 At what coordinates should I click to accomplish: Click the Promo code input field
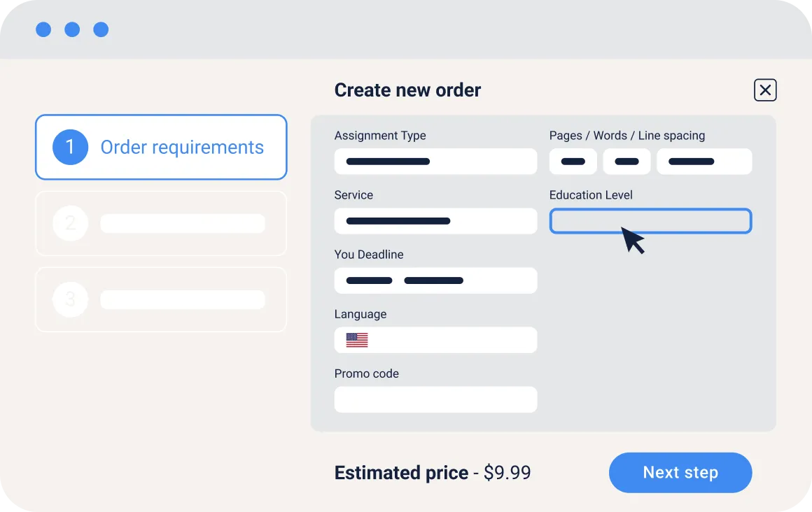[435, 400]
